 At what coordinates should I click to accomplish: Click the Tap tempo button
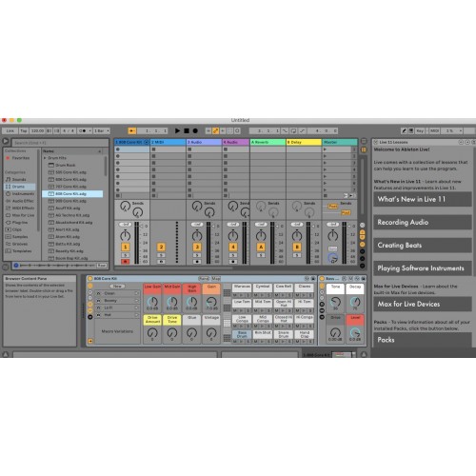click(24, 130)
